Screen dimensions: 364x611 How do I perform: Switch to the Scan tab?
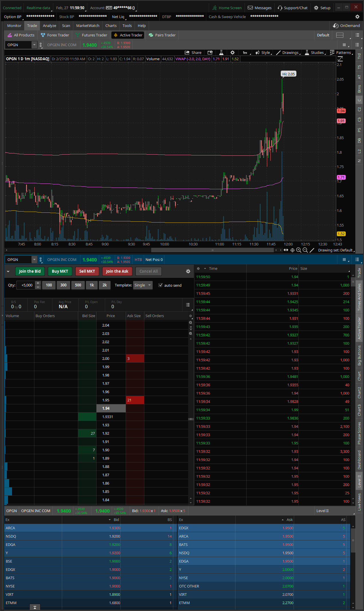[x=66, y=26]
